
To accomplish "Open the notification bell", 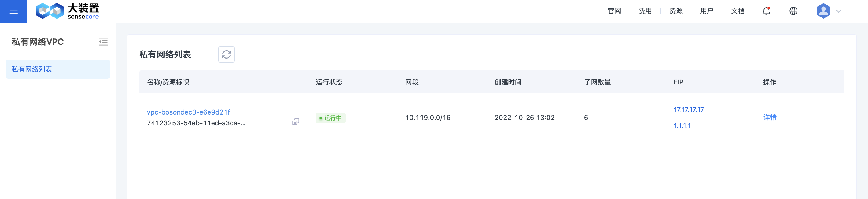I will 766,11.
